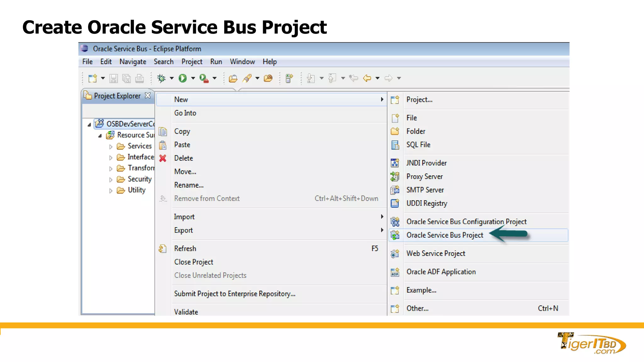Click the Debug bug icon
644x362 pixels.
click(x=162, y=78)
